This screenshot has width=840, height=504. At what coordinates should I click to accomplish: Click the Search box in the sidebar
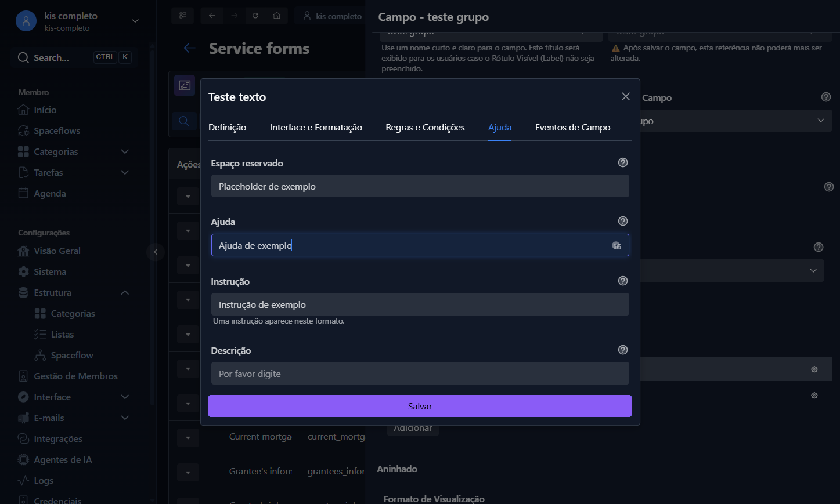(74, 57)
